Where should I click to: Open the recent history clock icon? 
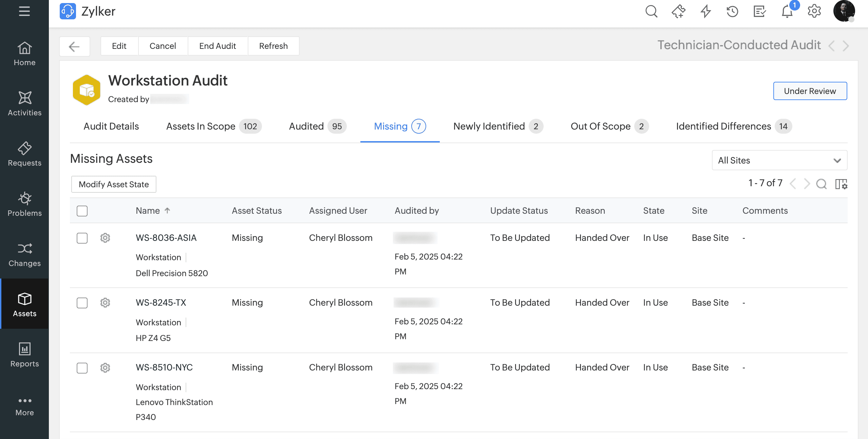[x=732, y=12]
